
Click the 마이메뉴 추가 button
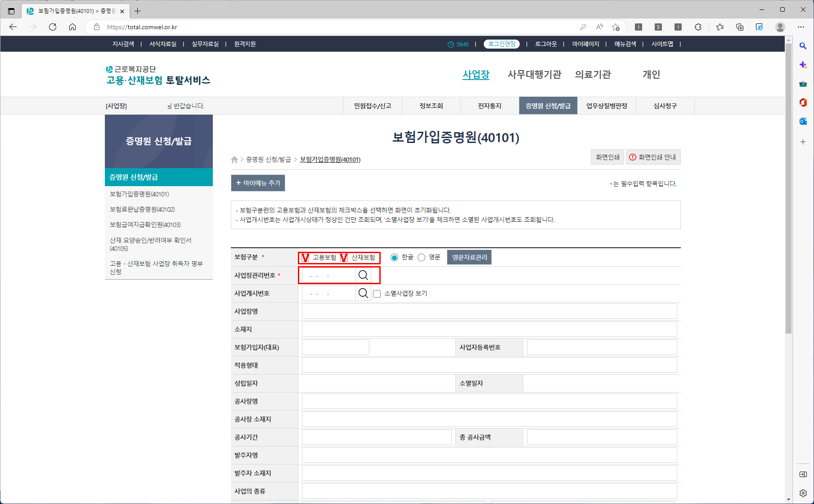pyautogui.click(x=258, y=183)
